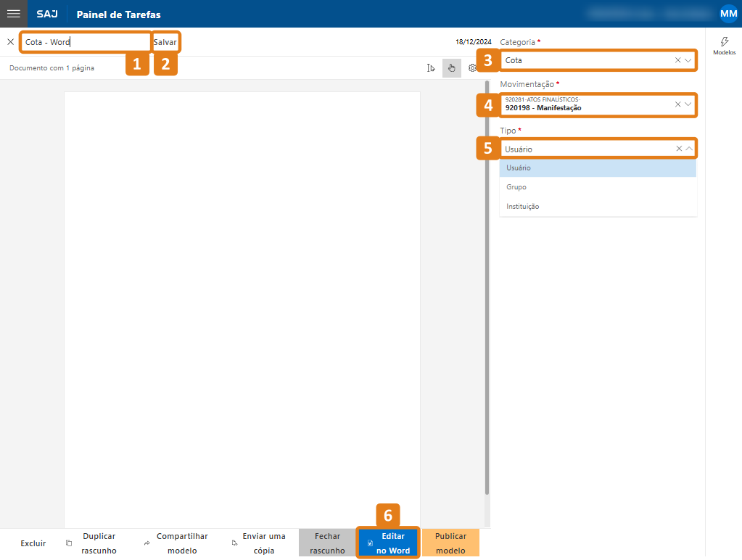Close the document with the X icon
Screen dimensions: 742x560
click(10, 42)
